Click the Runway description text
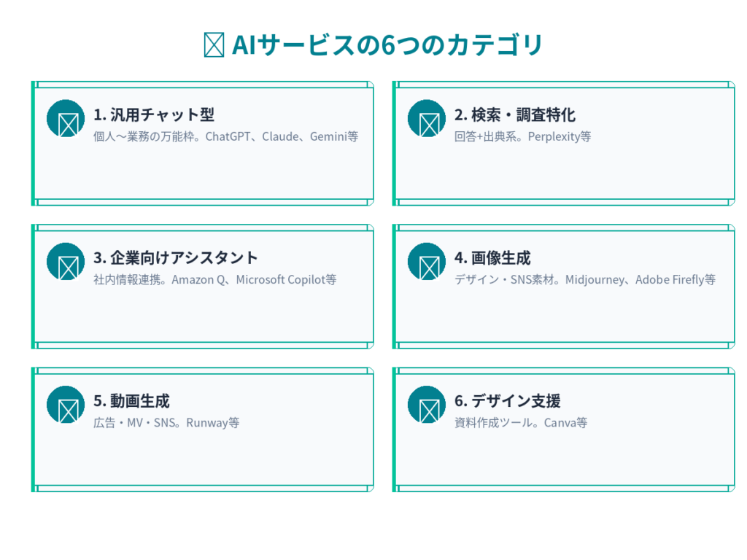This screenshot has height=560, width=747. point(166,422)
